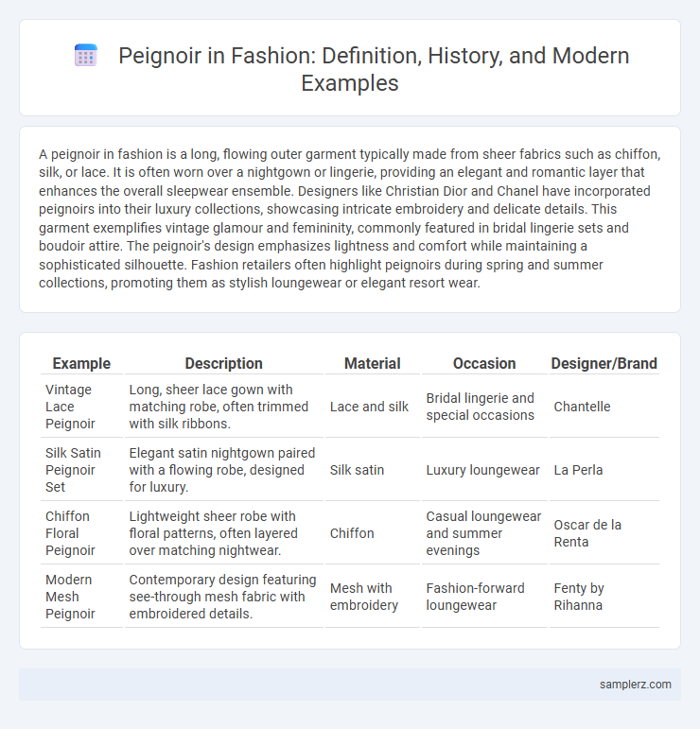The image size is (700, 729).
Task: Click the 'Silk satin' material cell
Action: [372, 470]
